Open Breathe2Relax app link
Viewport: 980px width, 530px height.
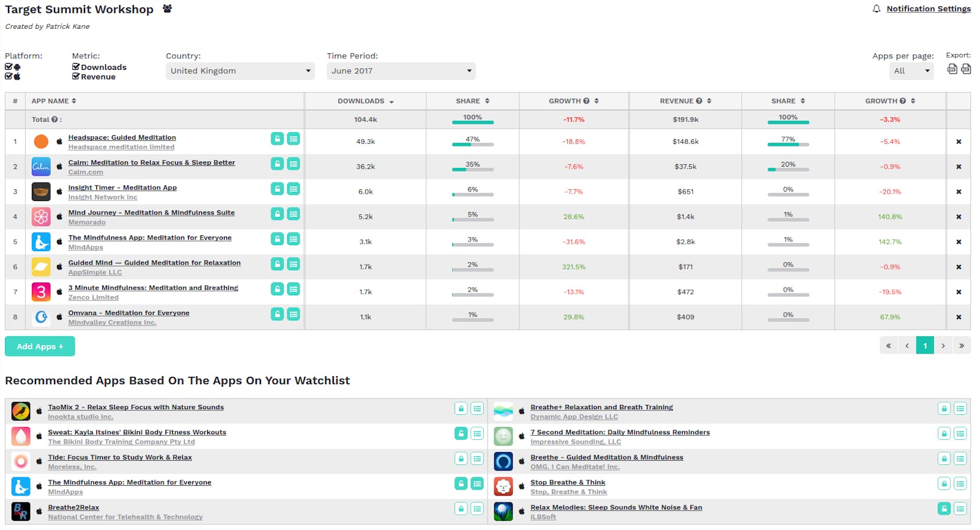[x=73, y=507]
